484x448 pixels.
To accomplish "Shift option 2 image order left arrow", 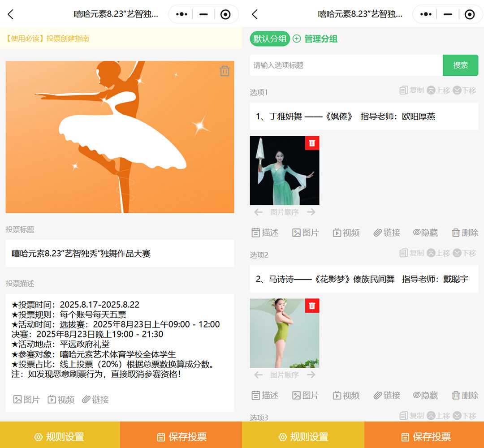I will (258, 375).
